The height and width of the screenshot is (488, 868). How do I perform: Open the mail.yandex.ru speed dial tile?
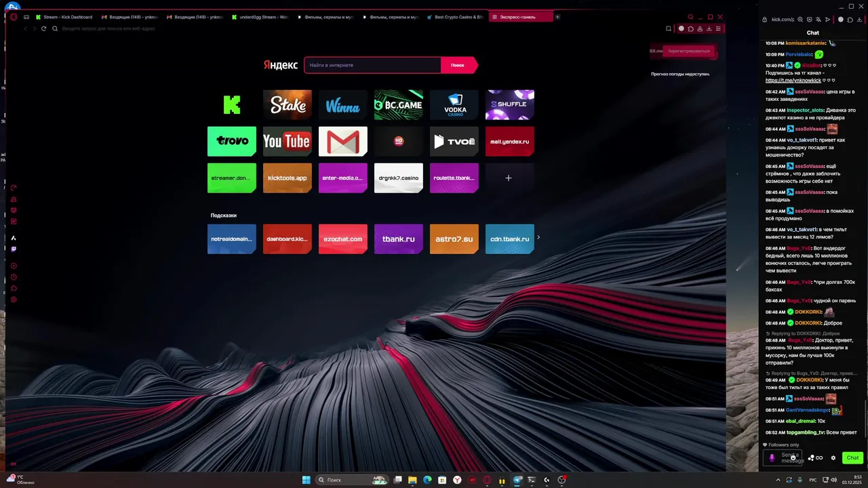pyautogui.click(x=510, y=141)
